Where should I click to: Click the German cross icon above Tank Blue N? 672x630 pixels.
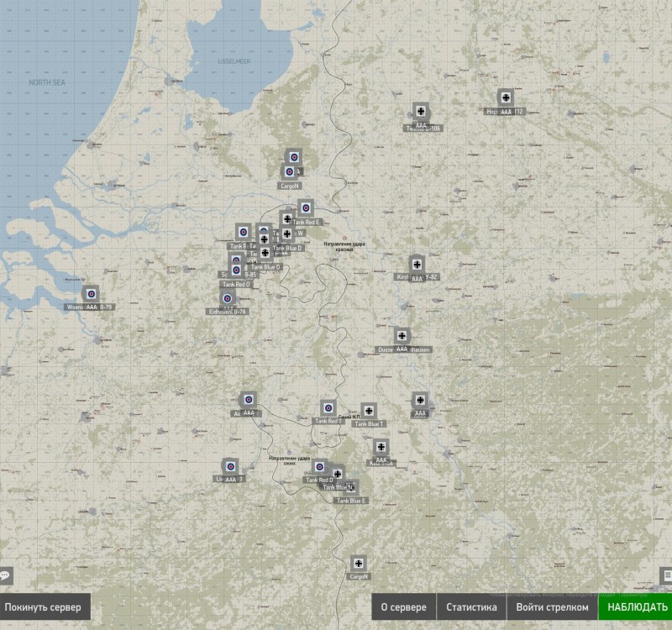click(338, 474)
